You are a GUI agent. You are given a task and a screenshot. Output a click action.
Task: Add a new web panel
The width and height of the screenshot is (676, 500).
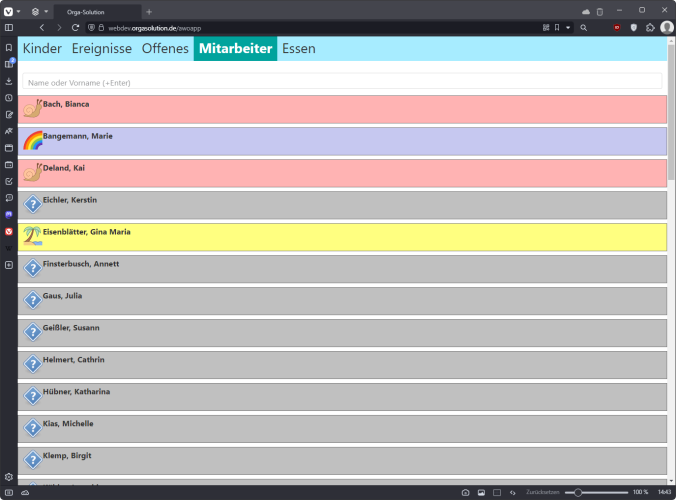point(9,265)
